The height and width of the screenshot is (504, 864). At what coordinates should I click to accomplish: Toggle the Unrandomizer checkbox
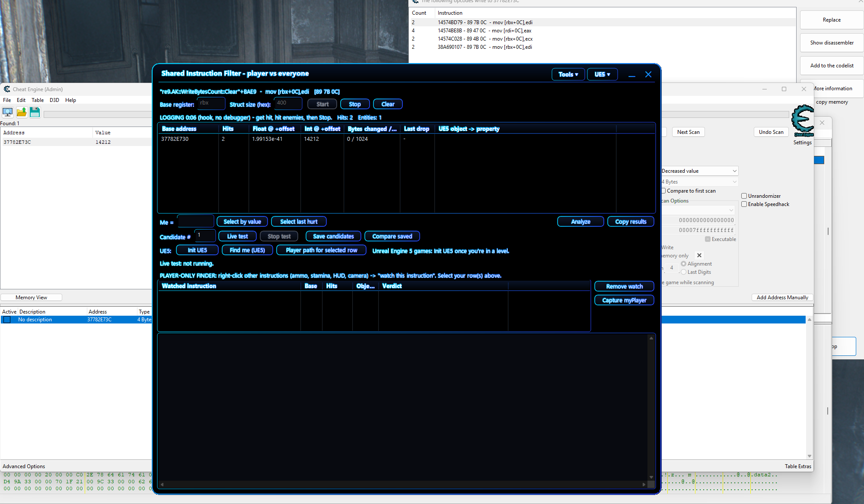tap(744, 196)
